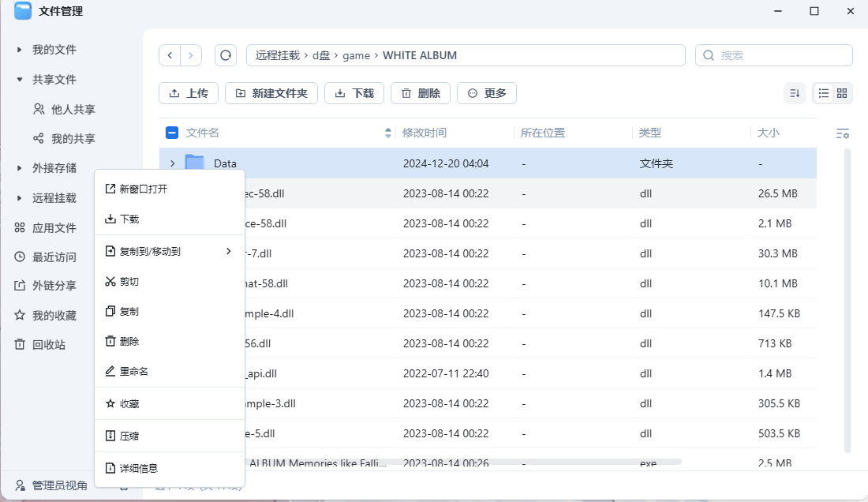The height and width of the screenshot is (502, 868).
Task: Open column settings icon beside the size header
Action: coord(842,133)
